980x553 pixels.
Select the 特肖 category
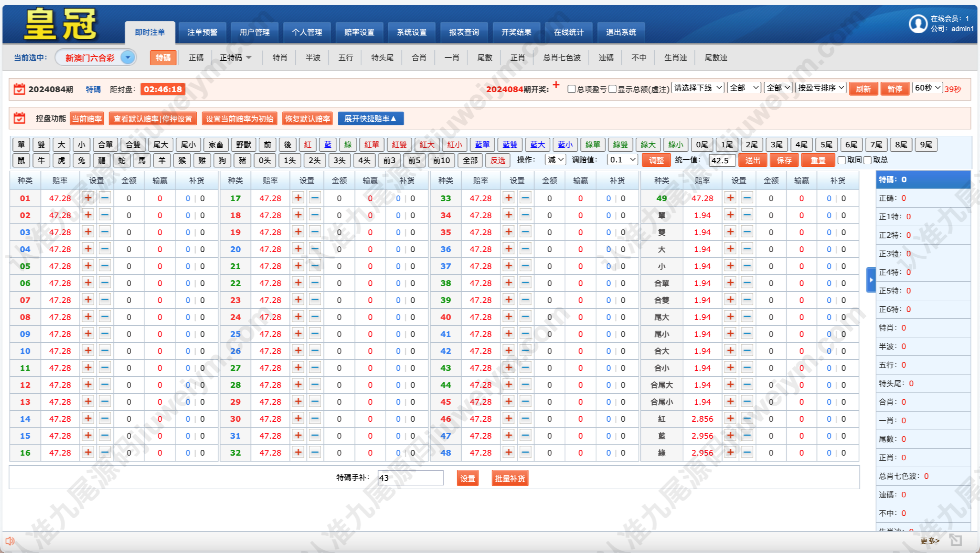280,58
